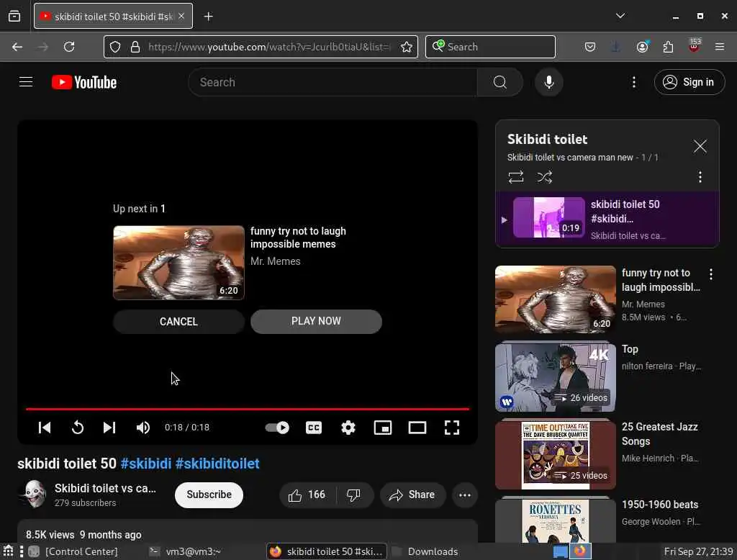This screenshot has height=560, width=737.
Task: Open Firefox account icon
Action: point(642,47)
